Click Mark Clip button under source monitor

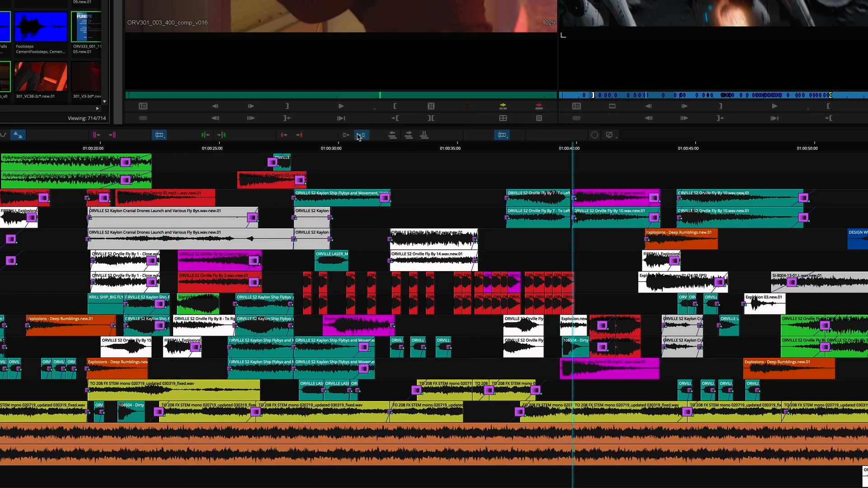(x=431, y=106)
